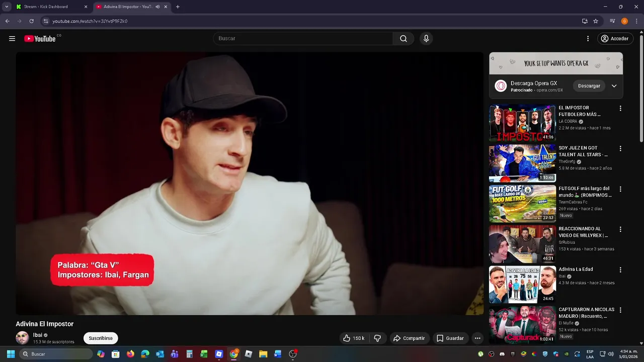Open TheGrefg channel name
The image size is (644, 362).
point(567,162)
